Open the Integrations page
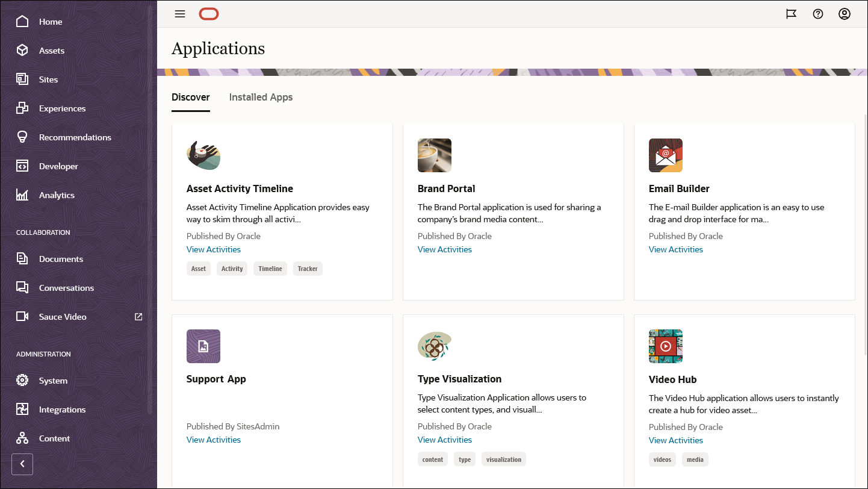The image size is (868, 489). tap(61, 409)
